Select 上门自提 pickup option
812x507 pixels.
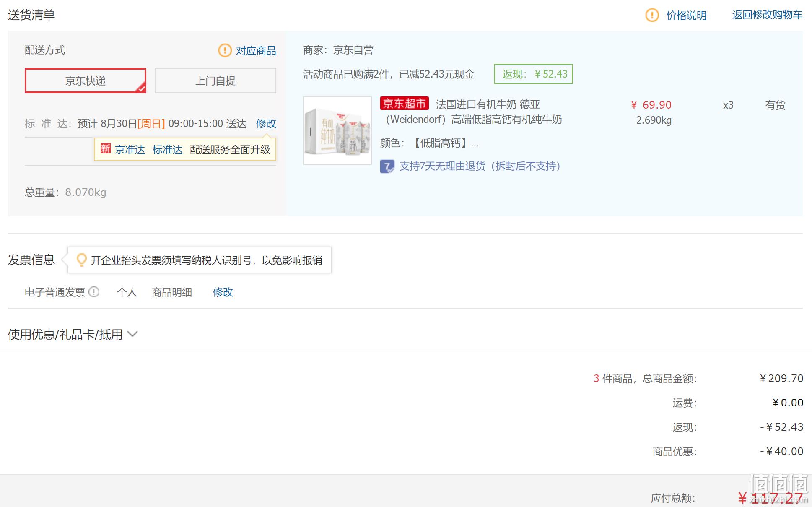click(215, 81)
